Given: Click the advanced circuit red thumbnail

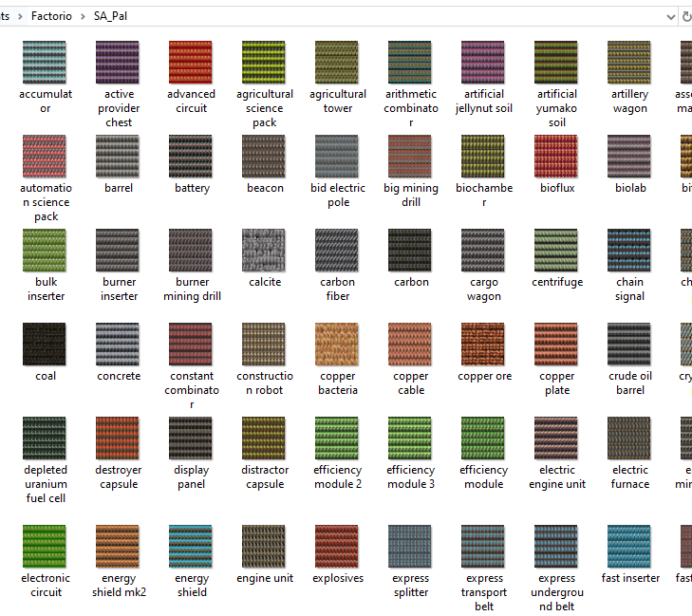Looking at the screenshot, I should click(x=190, y=63).
